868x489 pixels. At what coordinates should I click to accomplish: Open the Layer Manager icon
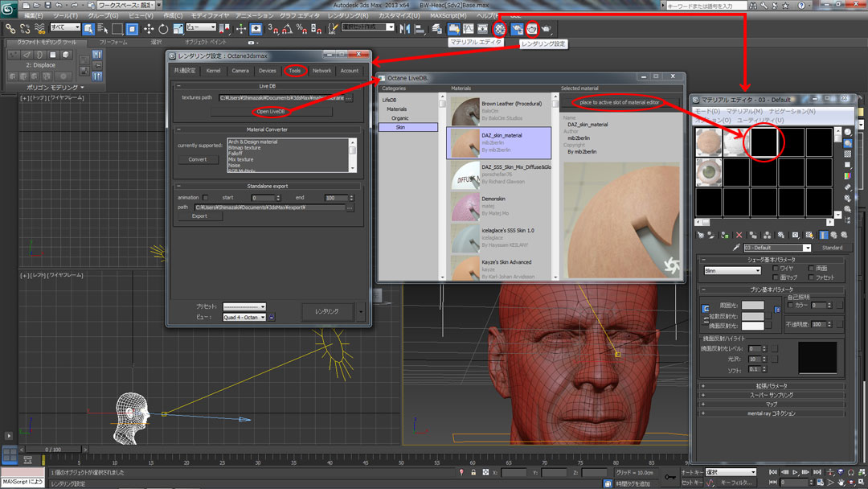[436, 29]
